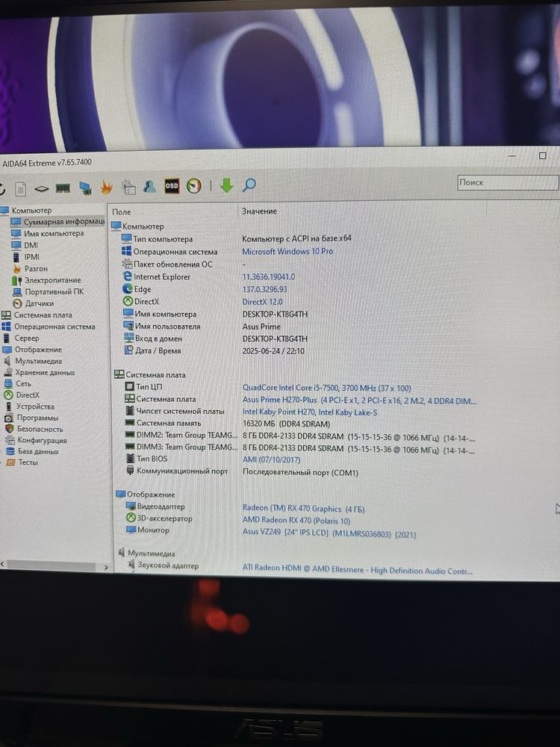Click the user silhouette toolbar icon

149,186
